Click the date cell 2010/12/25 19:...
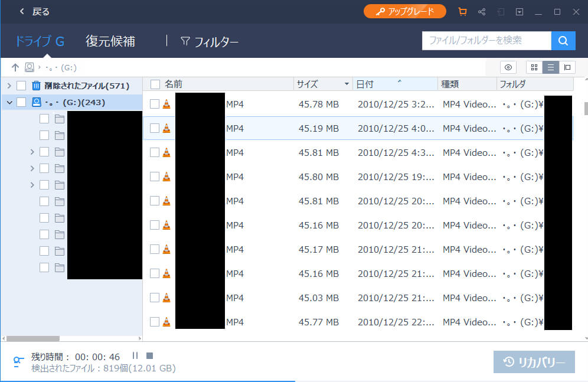 click(396, 177)
